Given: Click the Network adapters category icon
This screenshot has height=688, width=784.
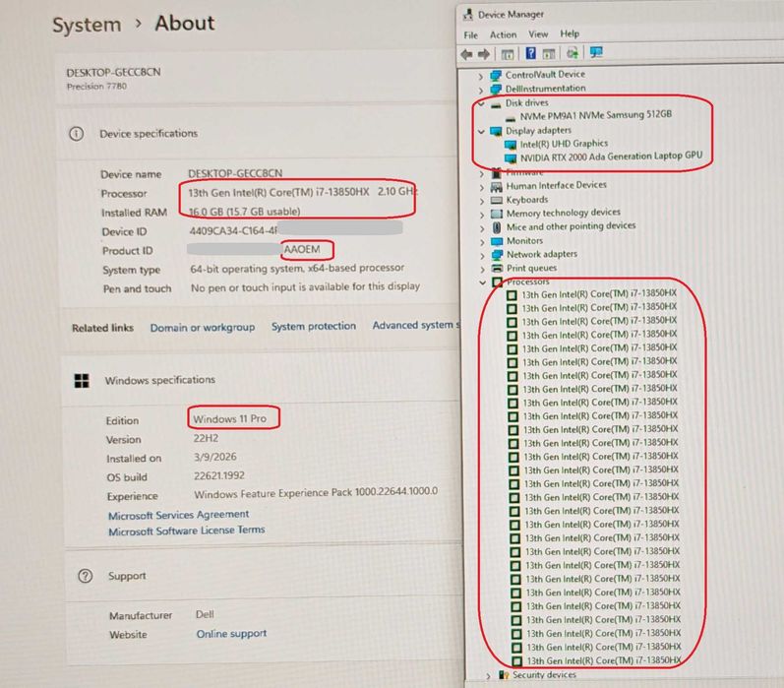Looking at the screenshot, I should point(497,255).
